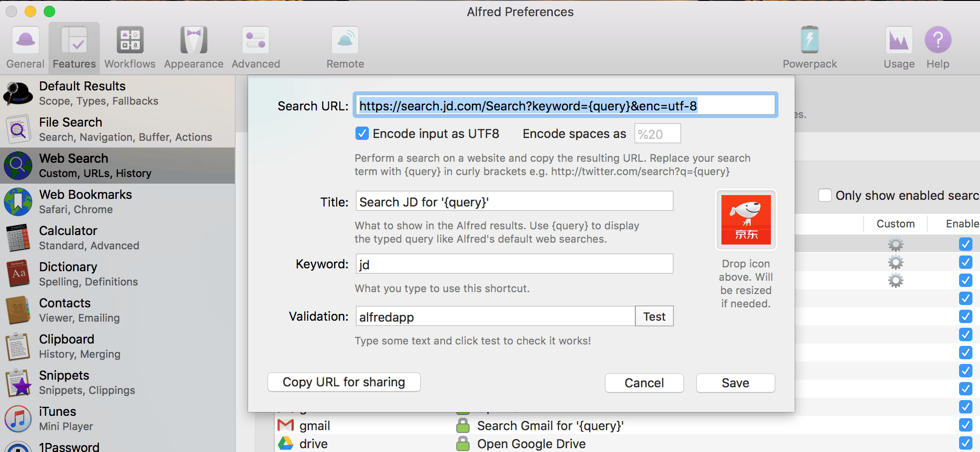
Task: Toggle Enabled checkbox in first gear row
Action: coord(965,244)
